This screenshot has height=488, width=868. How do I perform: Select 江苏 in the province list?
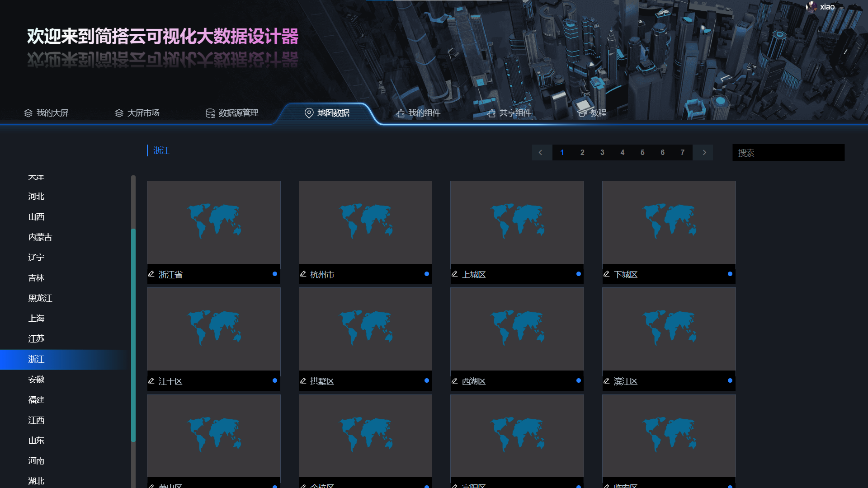point(36,339)
